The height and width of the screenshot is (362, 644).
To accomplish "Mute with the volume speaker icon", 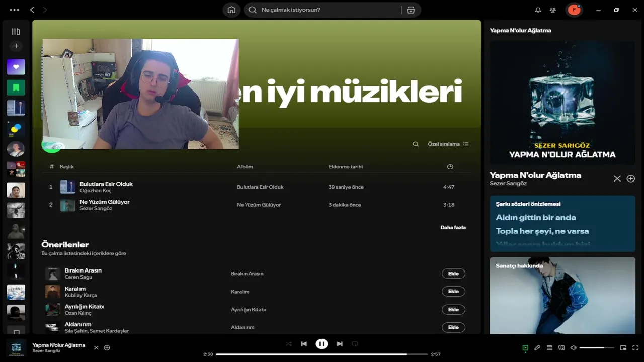I will click(x=573, y=347).
